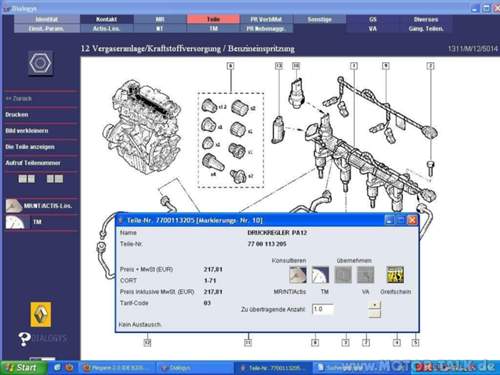The image size is (500, 375).
Task: Click the TM clock icon in dialog
Action: point(320,275)
